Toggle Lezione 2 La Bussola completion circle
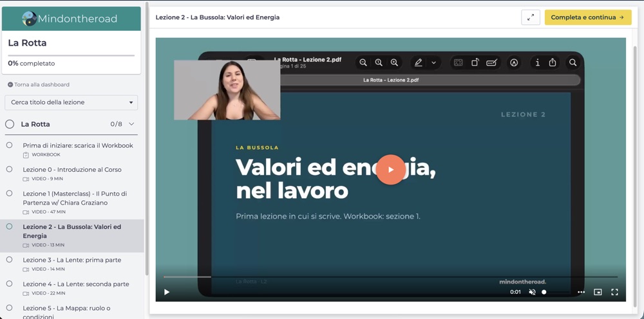The height and width of the screenshot is (319, 644). 10,226
